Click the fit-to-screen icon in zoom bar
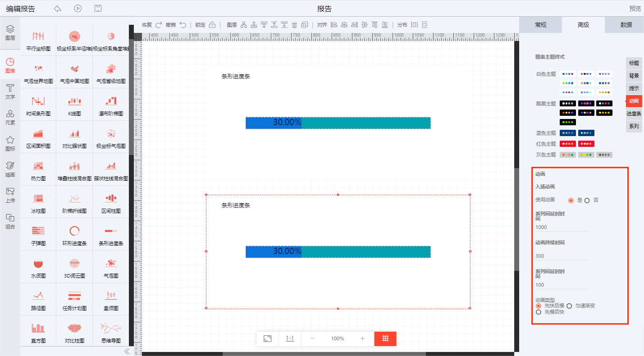 pyautogui.click(x=267, y=338)
